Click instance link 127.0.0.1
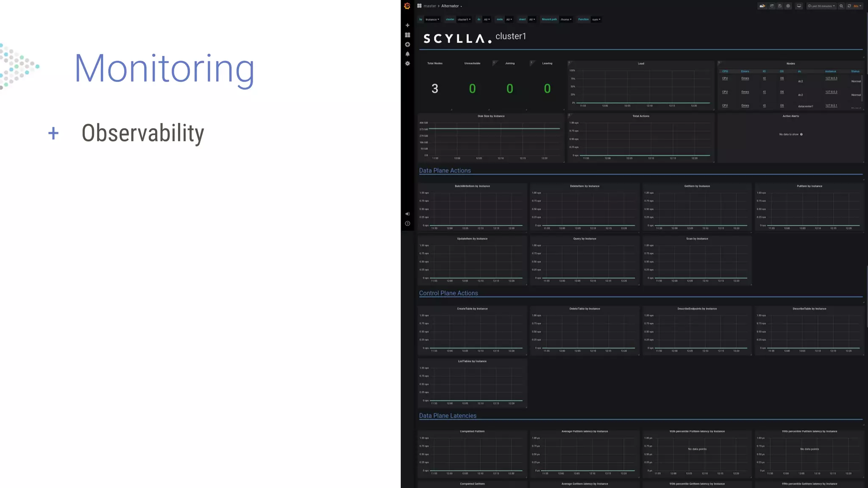The image size is (868, 488). 831,105
